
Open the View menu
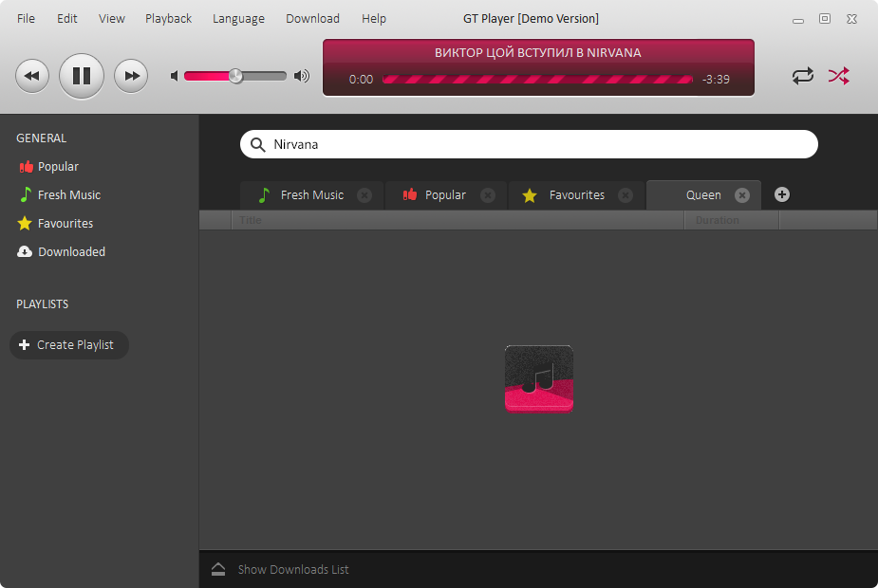[x=111, y=18]
